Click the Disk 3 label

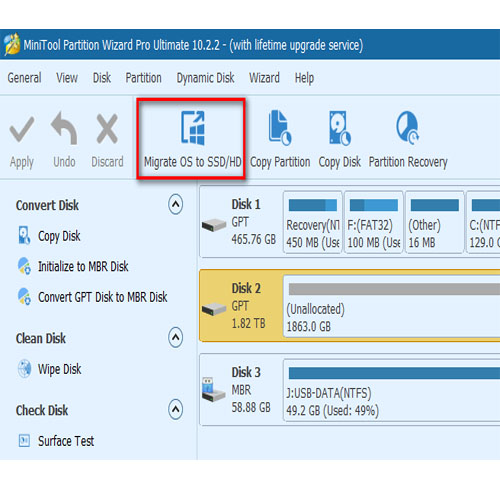(246, 372)
